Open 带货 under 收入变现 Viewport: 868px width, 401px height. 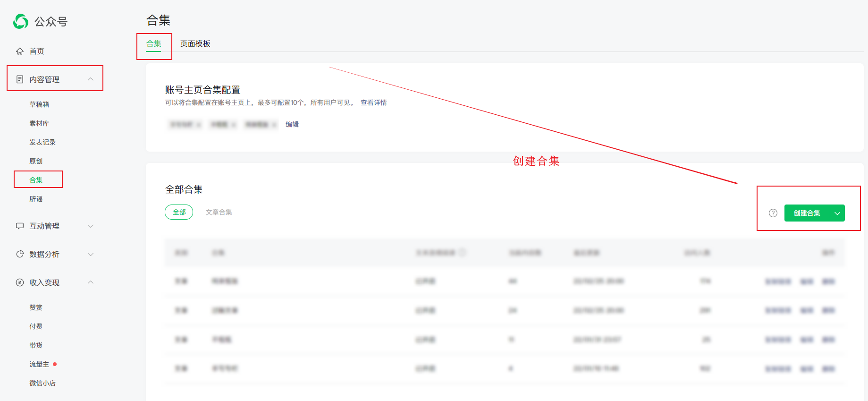(x=36, y=345)
